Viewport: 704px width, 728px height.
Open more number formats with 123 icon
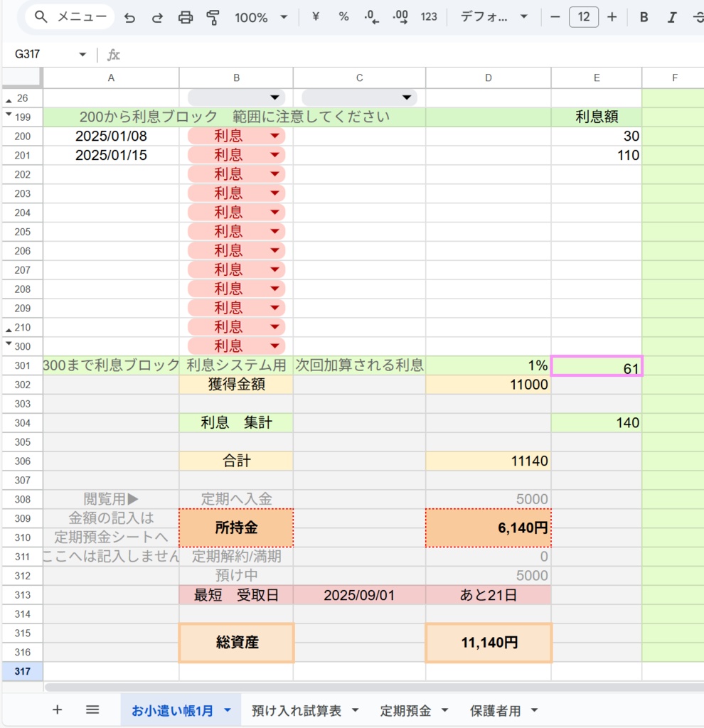point(428,17)
